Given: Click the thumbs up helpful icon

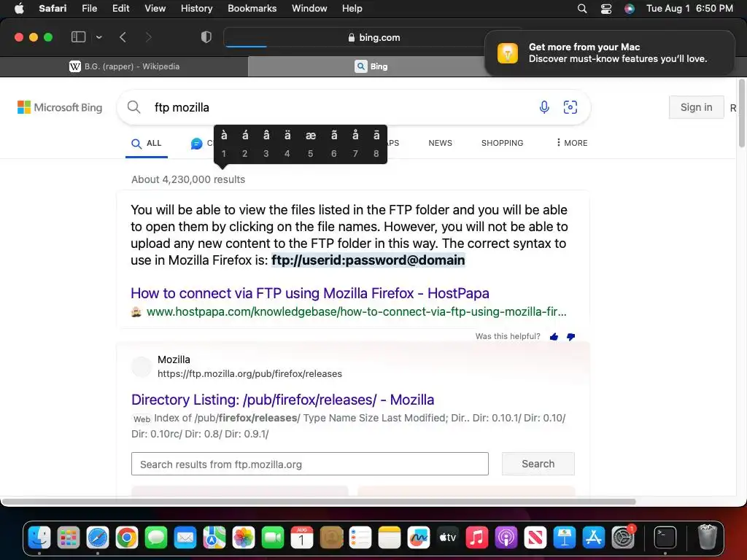Looking at the screenshot, I should point(554,337).
